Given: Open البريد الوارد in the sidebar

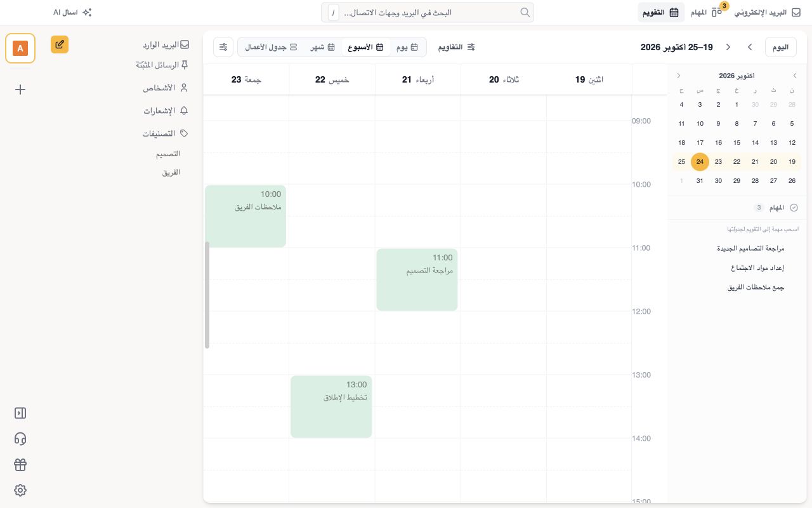Looking at the screenshot, I should pyautogui.click(x=166, y=45).
